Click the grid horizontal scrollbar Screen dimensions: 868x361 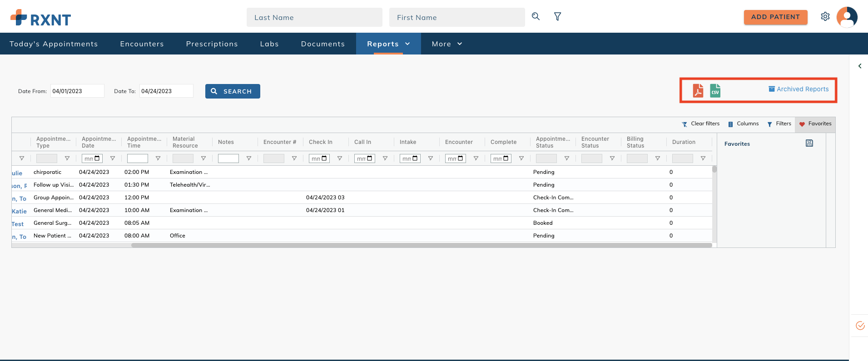coord(422,245)
